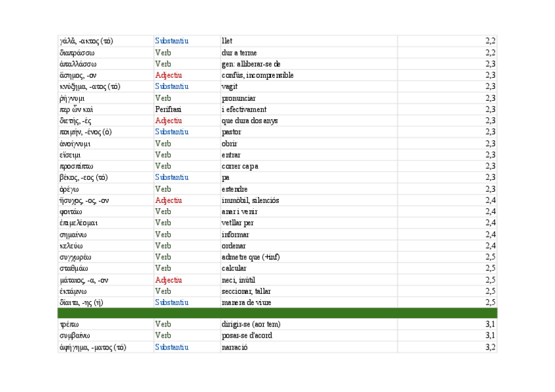The height and width of the screenshot is (392, 555).
Task: Select the 'dur a terme' translation cell
Action: pos(239,52)
